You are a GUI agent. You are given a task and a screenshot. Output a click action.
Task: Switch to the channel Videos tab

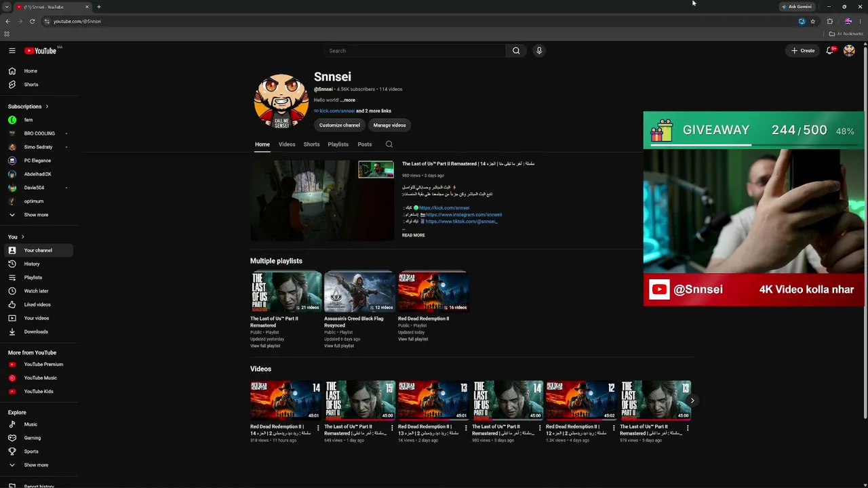coord(287,144)
